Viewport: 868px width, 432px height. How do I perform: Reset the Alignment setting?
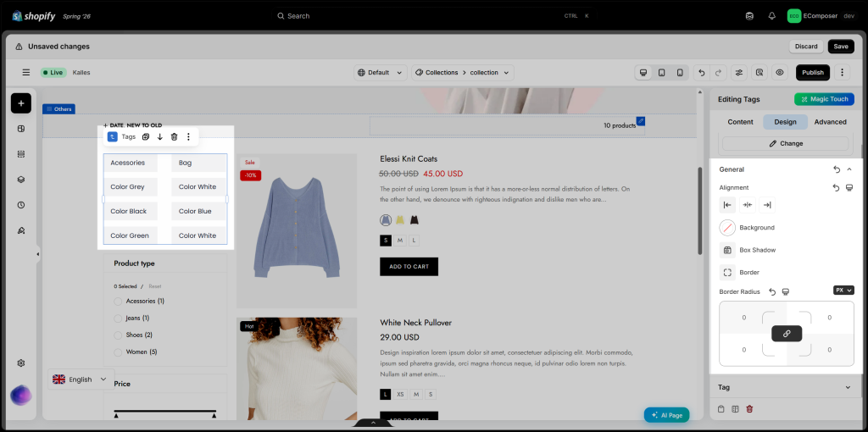click(836, 187)
